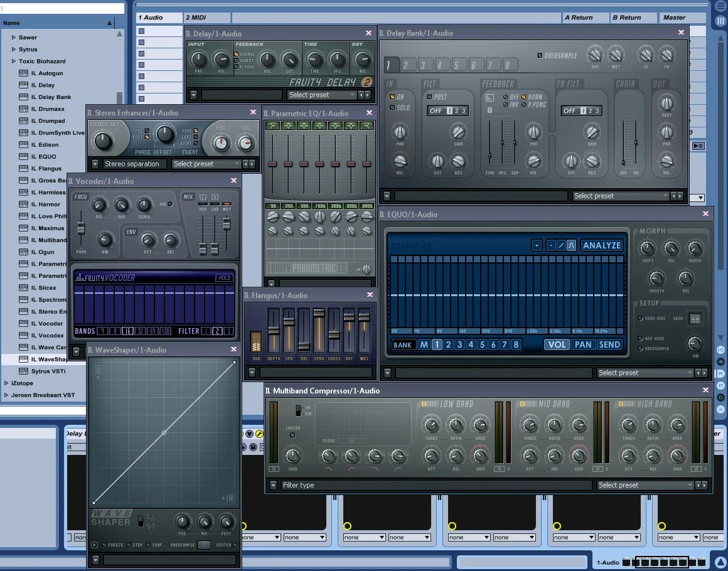This screenshot has width=728, height=571.
Task: Expand Jeroen Breebaart VST folder
Action: [x=6, y=395]
